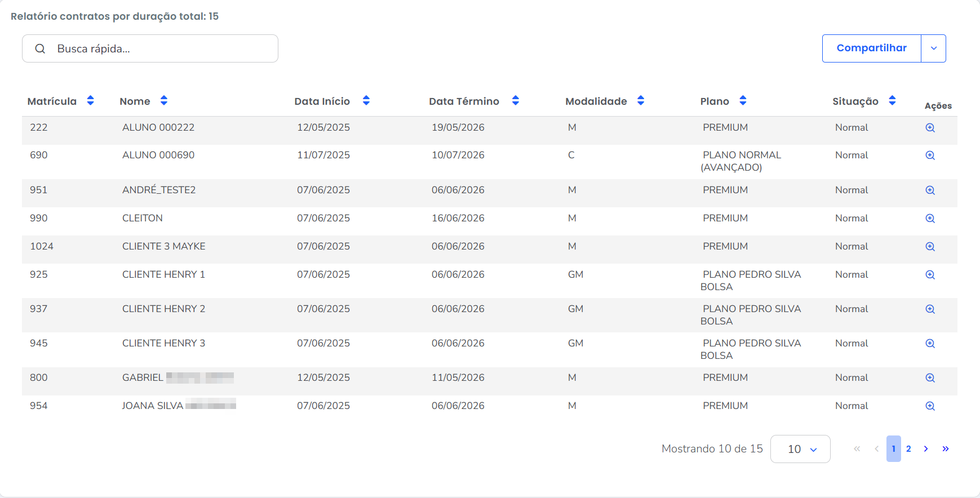Screen dimensions: 980x498
Task: Sort table by Situação column
Action: coord(892,101)
